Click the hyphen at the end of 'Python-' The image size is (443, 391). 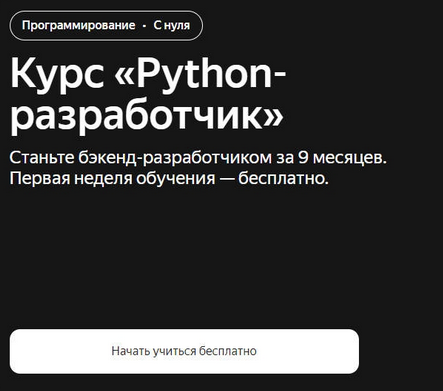click(278, 78)
